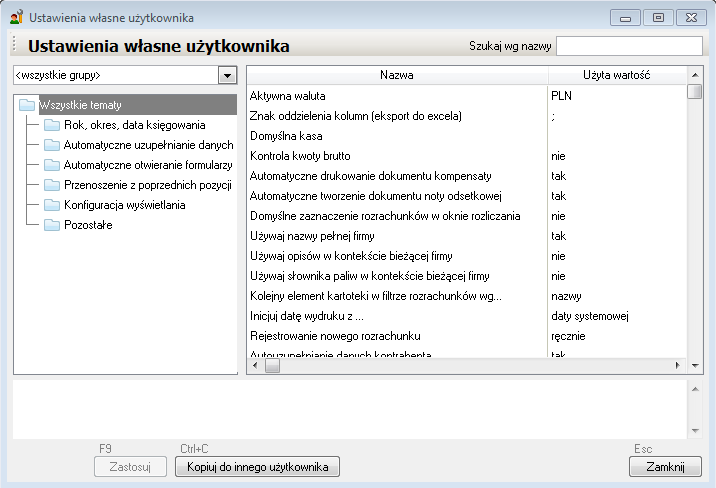Select Pozostałe topic
This screenshot has height=488, width=716.
click(x=88, y=225)
